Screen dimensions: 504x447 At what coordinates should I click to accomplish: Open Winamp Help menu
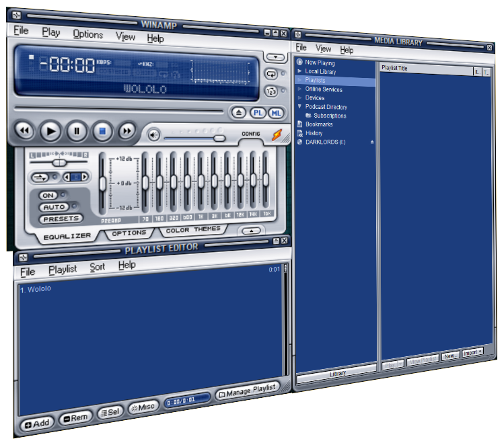pyautogui.click(x=155, y=38)
